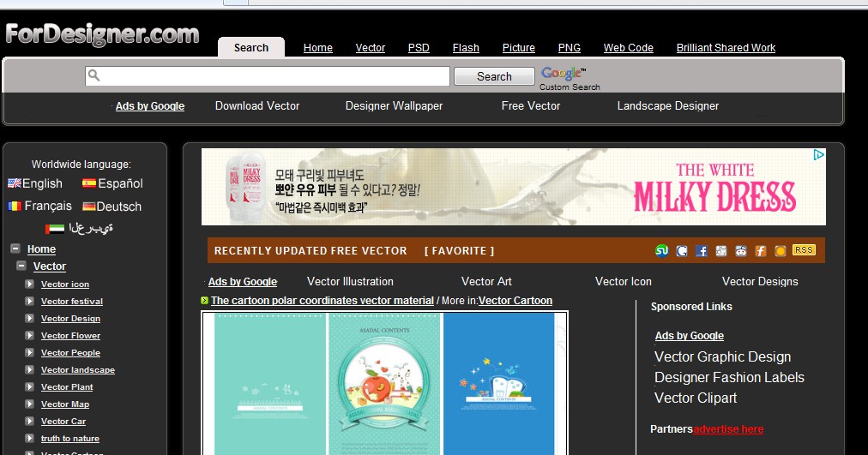This screenshot has height=455, width=868.
Task: Open the Vector Designs ad link
Action: [760, 281]
